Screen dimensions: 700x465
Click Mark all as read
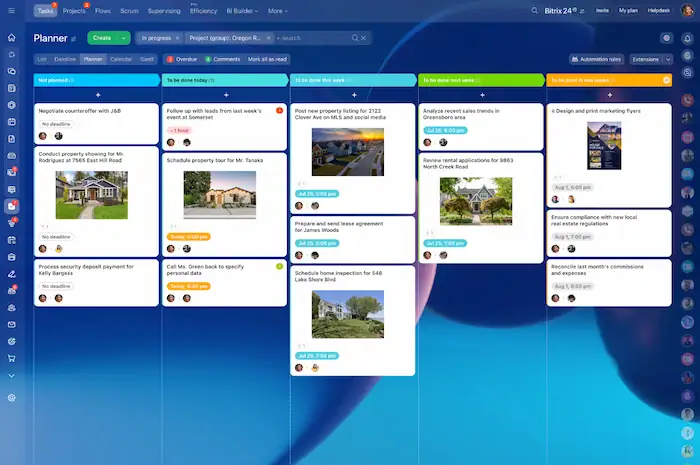pos(267,59)
